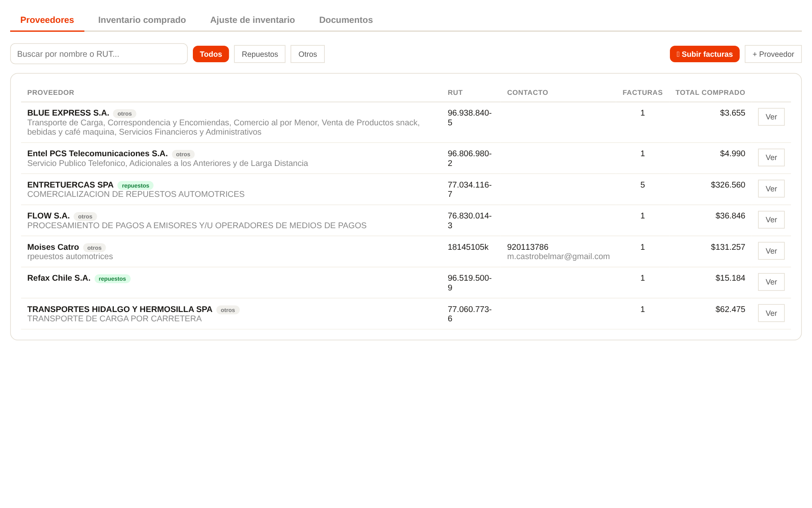View BLUE EXPRESS S.A. details
Viewport: 812px width, 508px height.
[x=771, y=117]
